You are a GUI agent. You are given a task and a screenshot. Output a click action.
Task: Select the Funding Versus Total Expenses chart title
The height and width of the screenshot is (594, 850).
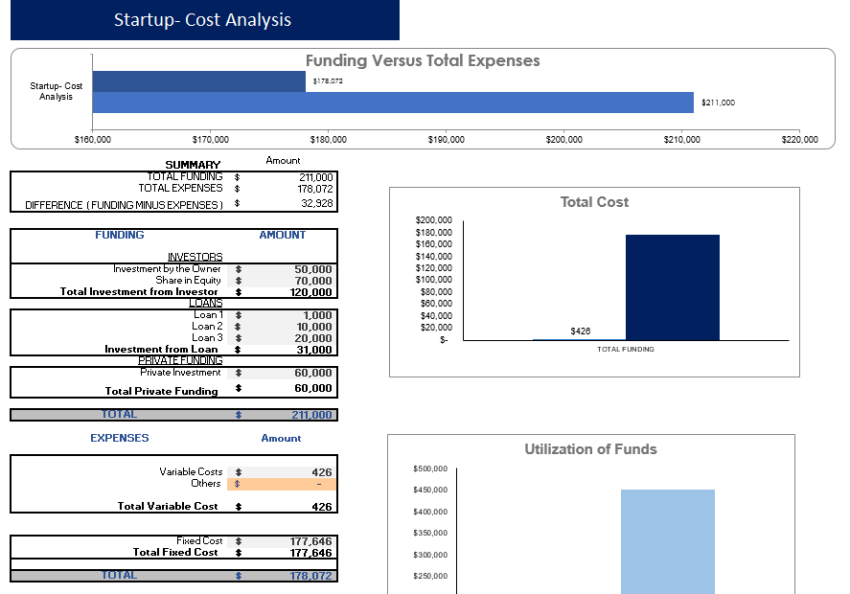pyautogui.click(x=422, y=61)
